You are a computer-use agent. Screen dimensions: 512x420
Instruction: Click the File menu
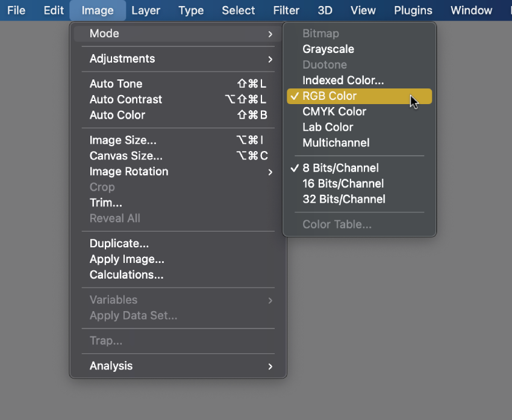(16, 10)
